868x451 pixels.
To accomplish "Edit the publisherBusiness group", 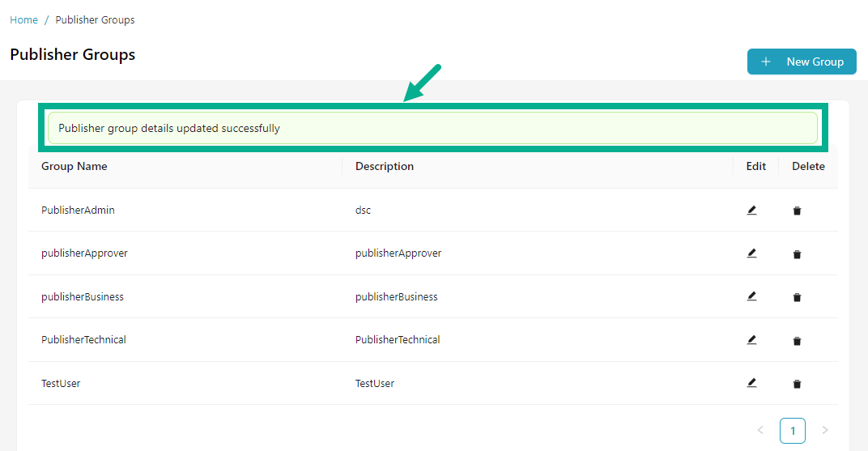I will pyautogui.click(x=751, y=296).
